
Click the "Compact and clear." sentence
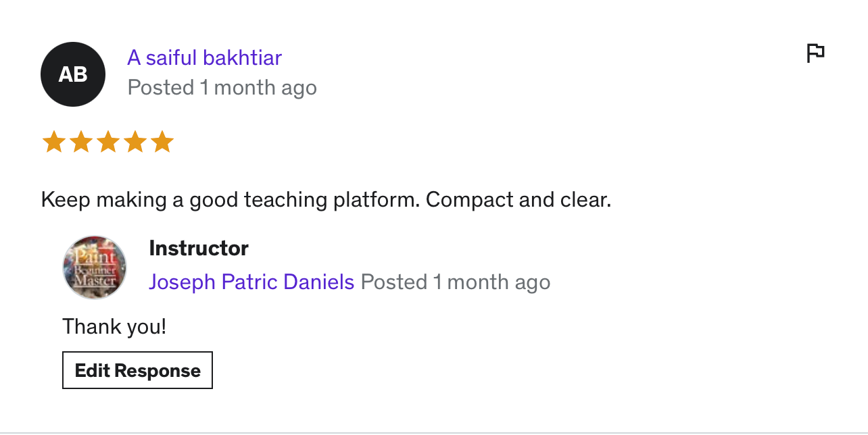tap(519, 200)
